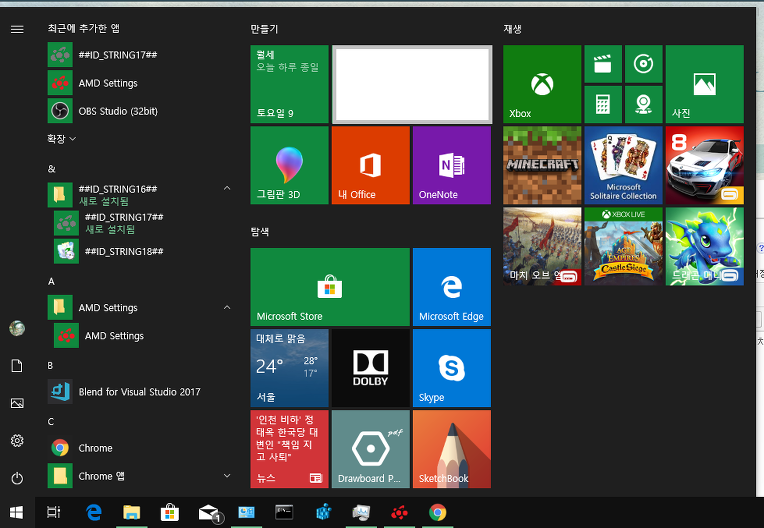Open AMD Settings red icon on taskbar

(x=399, y=512)
